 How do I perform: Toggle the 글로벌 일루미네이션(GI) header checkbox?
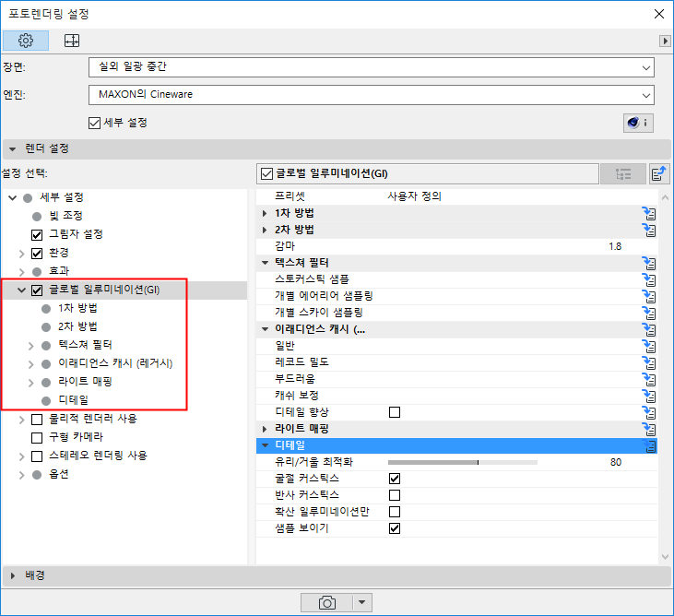click(x=266, y=173)
